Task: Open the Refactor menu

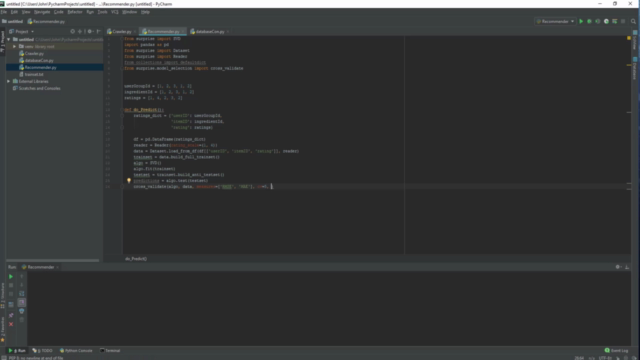Action: pyautogui.click(x=75, y=12)
